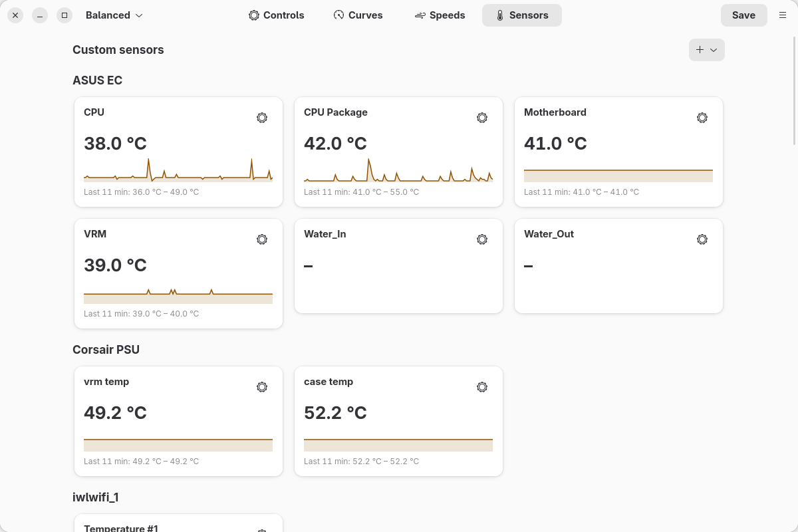Viewport: 798px width, 532px height.
Task: Click the iwlwifi_1 section heading
Action: click(96, 497)
